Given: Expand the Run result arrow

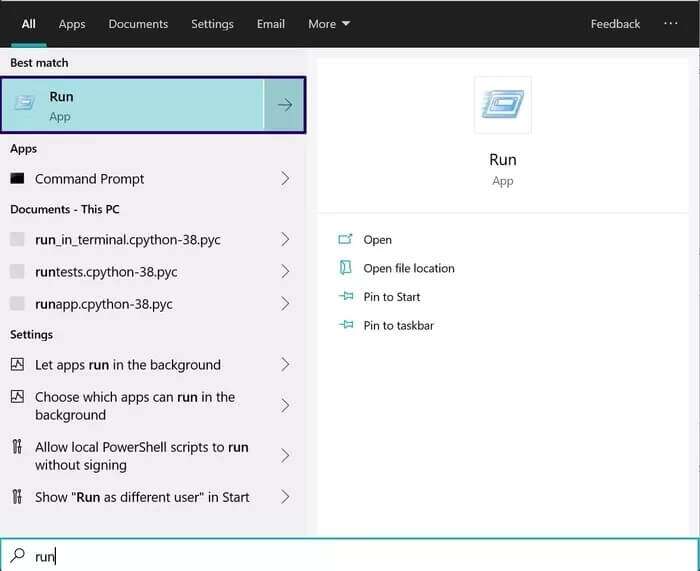Looking at the screenshot, I should 285,105.
